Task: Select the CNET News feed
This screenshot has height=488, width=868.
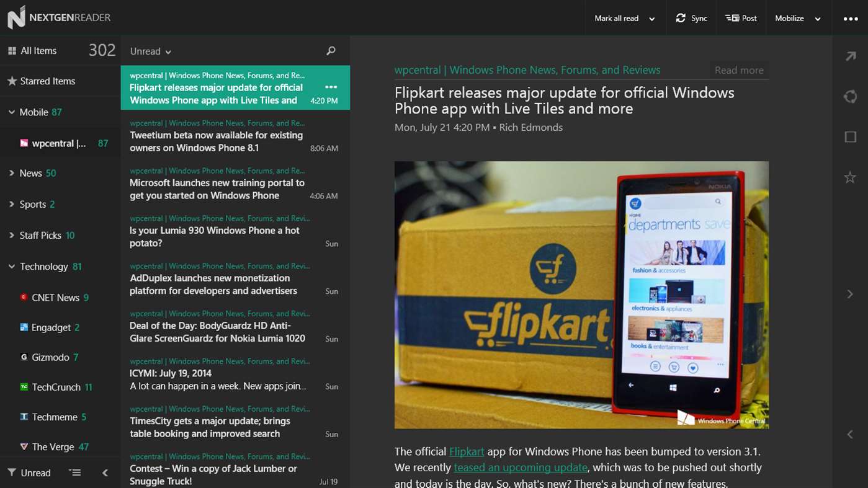Action: pyautogui.click(x=60, y=298)
